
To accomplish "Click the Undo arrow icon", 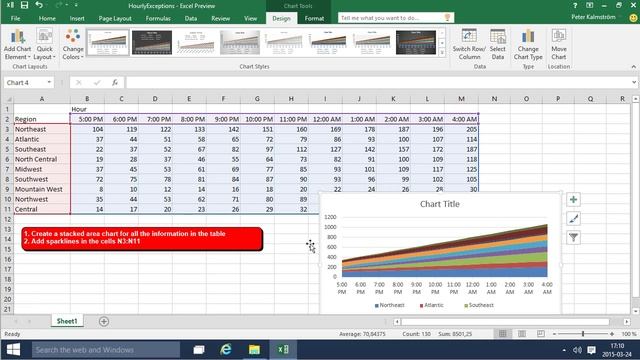I will tap(39, 5).
